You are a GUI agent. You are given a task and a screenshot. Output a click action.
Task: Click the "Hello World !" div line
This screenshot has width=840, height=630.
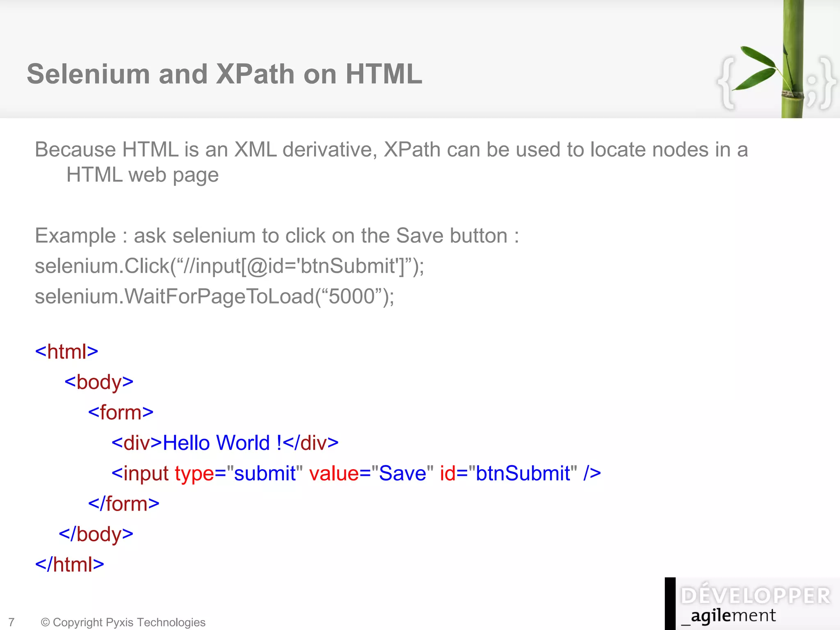225,443
